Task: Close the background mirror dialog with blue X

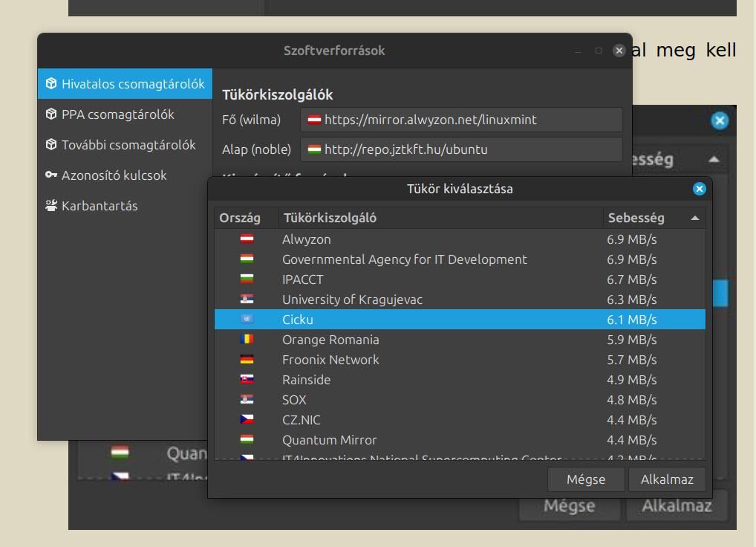Action: click(x=720, y=120)
